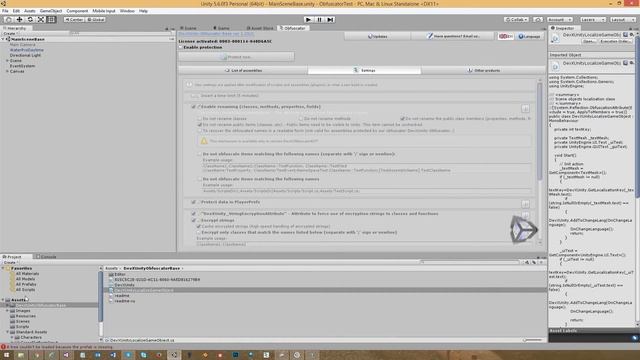The image size is (640, 360).
Task: Open the File menu
Action: pos(5,11)
